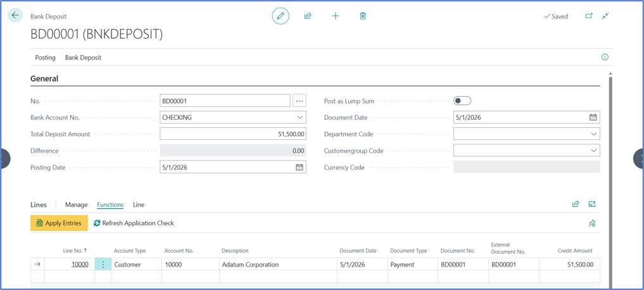Click the pin actions icon in Lines

tap(591, 223)
